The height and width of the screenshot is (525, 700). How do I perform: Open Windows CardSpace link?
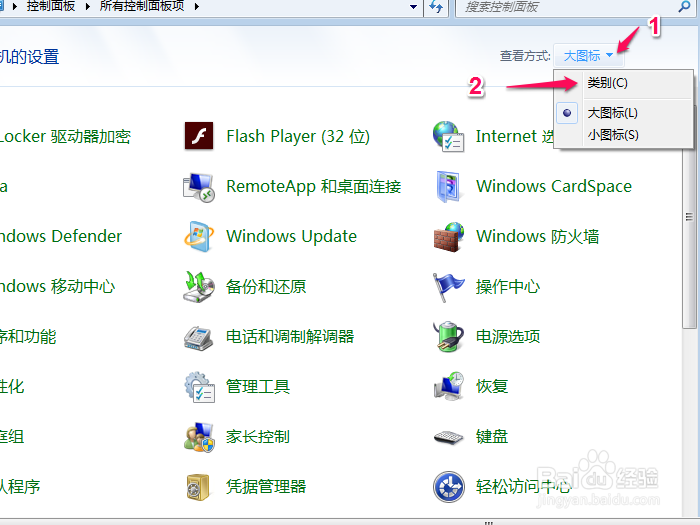tap(554, 187)
